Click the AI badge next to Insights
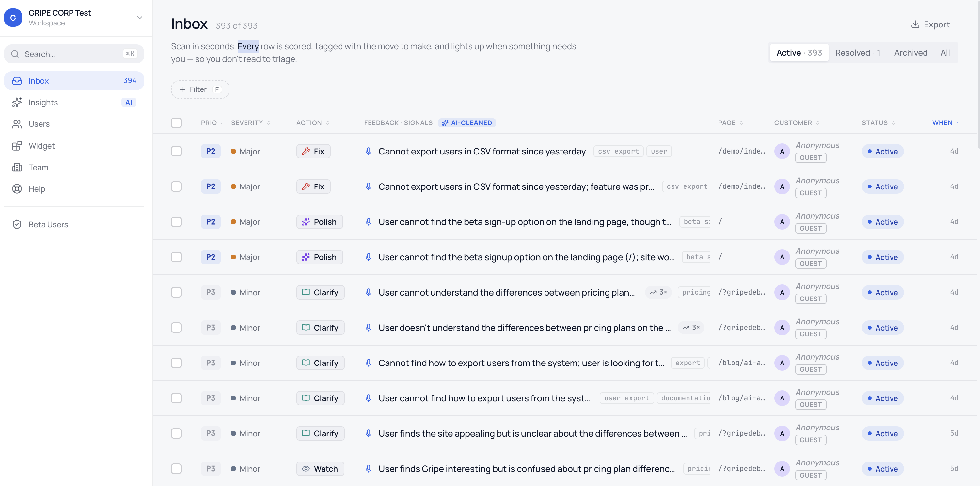This screenshot has height=486, width=980. 129,102
